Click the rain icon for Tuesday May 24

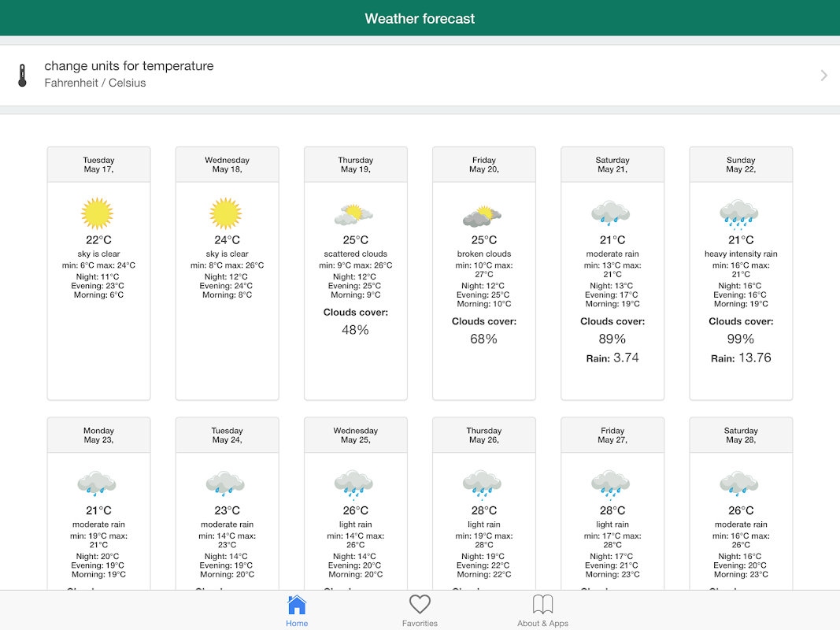click(x=225, y=484)
